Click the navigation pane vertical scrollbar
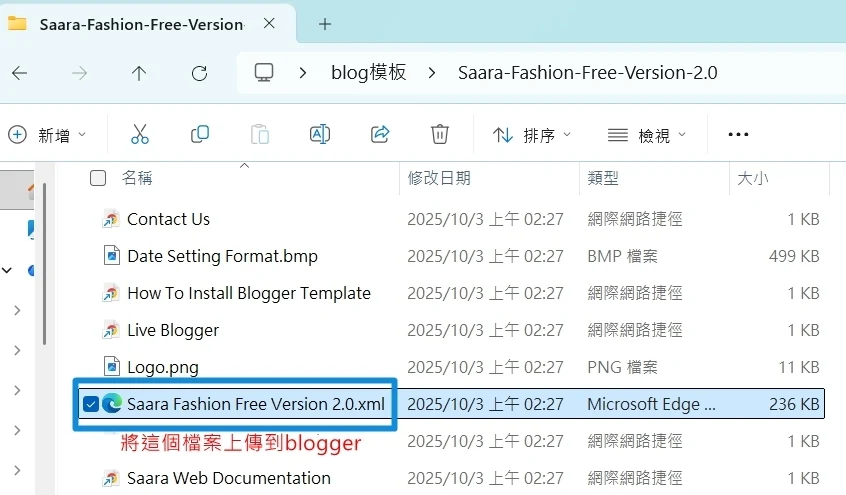 (44, 263)
